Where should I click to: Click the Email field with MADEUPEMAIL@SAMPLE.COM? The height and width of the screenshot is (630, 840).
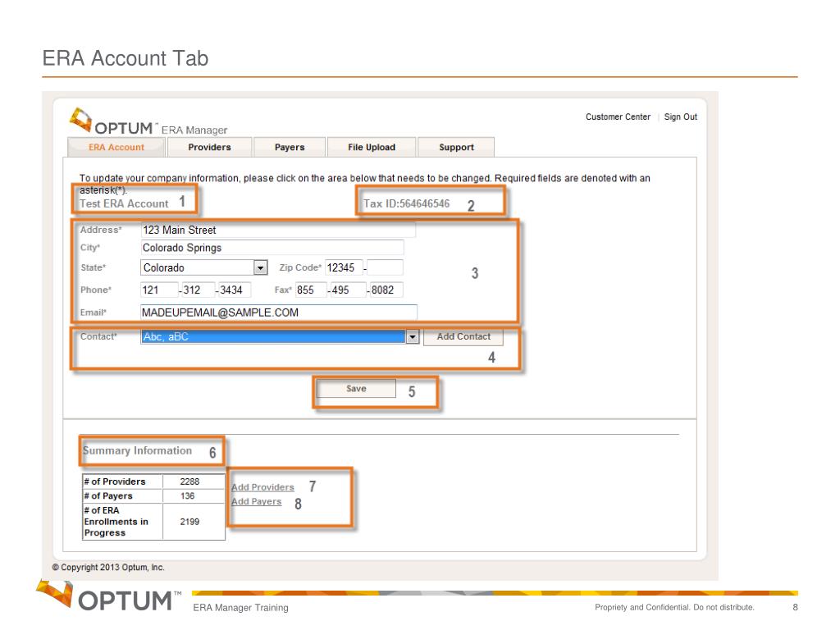tap(279, 313)
